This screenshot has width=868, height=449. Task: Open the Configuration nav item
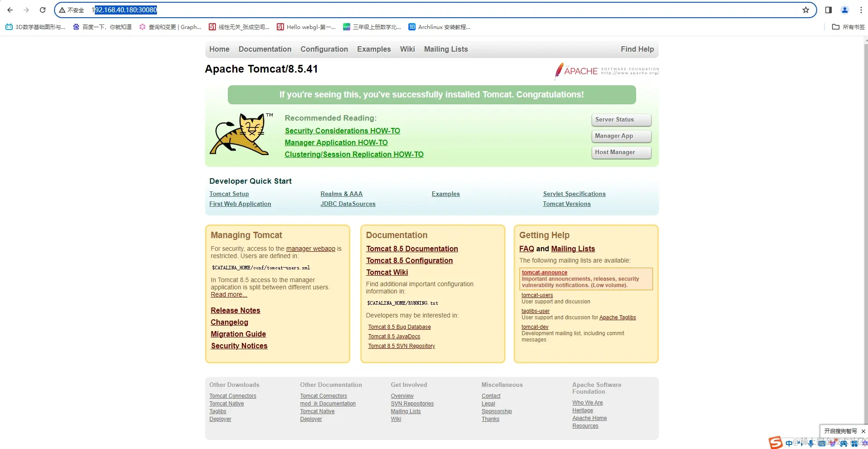[324, 49]
